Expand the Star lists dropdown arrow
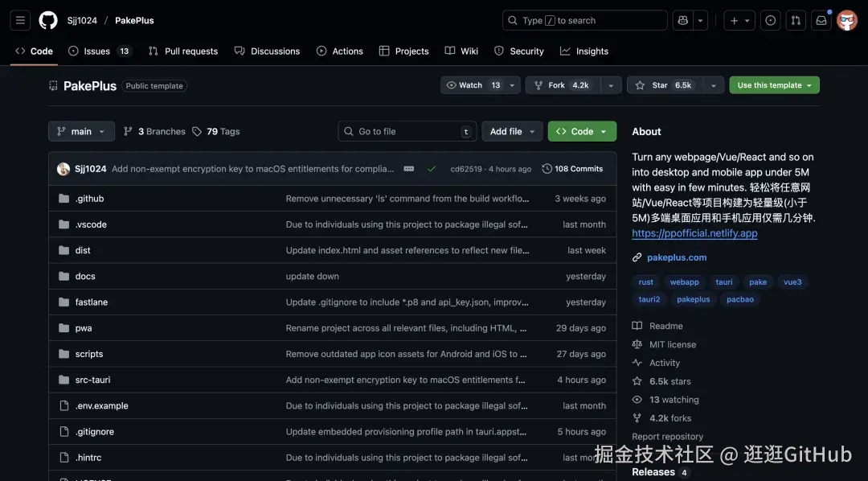 (714, 85)
